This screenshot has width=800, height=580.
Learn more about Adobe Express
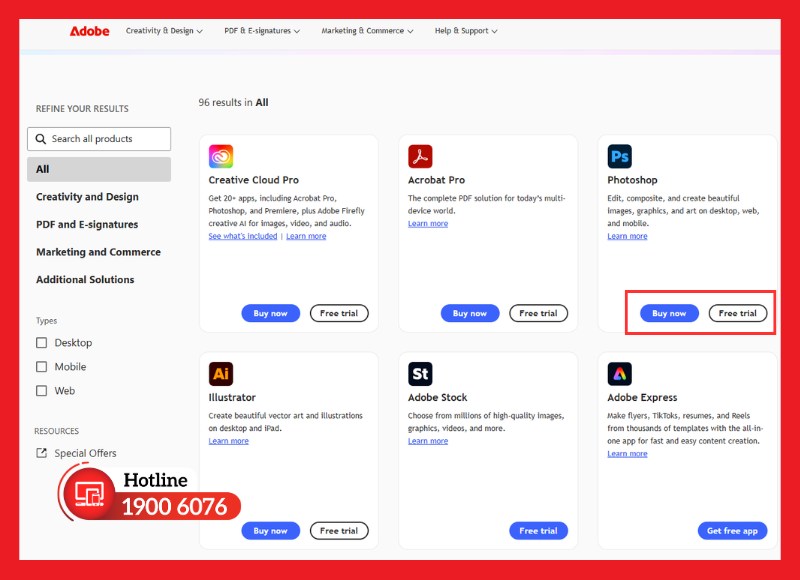coord(628,453)
